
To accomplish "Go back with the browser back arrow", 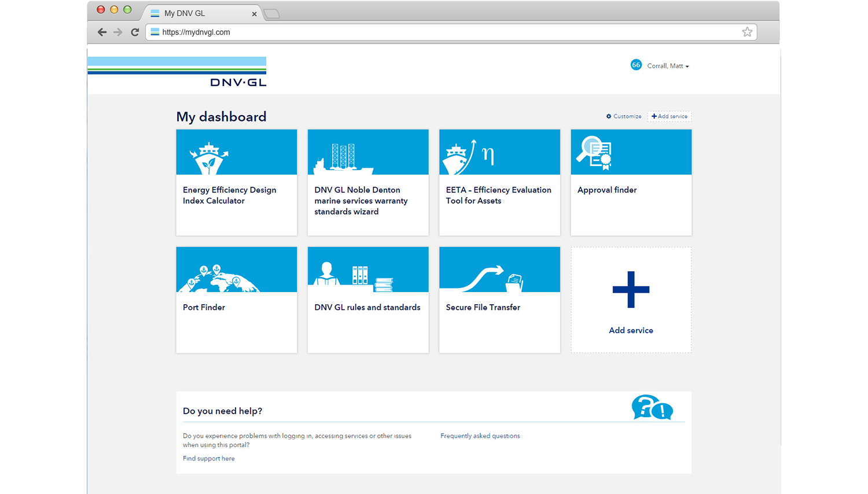I will (x=102, y=32).
